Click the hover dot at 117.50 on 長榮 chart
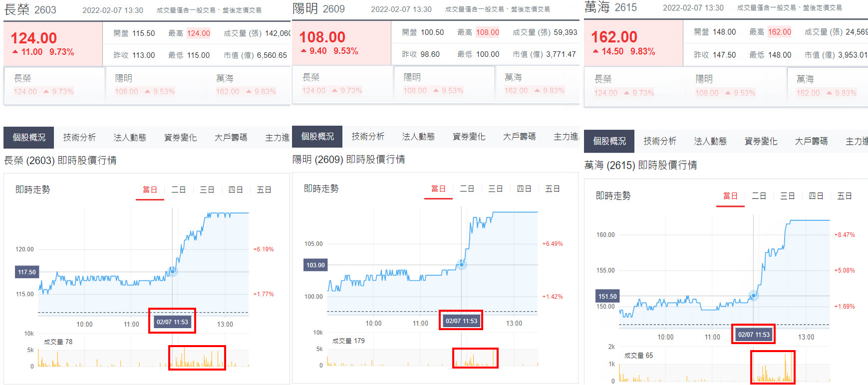The image size is (868, 385). coord(172,272)
